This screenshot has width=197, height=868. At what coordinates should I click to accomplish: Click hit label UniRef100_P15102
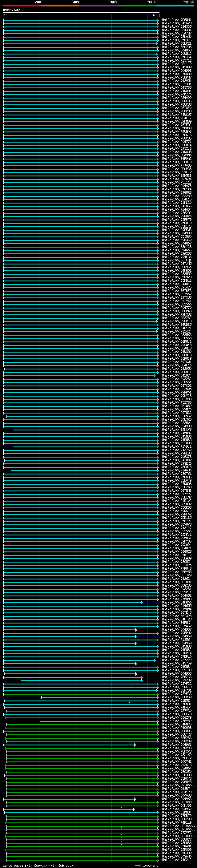pyautogui.click(x=177, y=501)
